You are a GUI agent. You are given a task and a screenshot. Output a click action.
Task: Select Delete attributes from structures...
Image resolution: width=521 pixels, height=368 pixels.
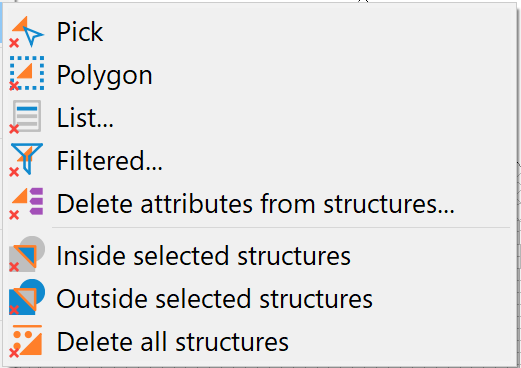click(256, 203)
